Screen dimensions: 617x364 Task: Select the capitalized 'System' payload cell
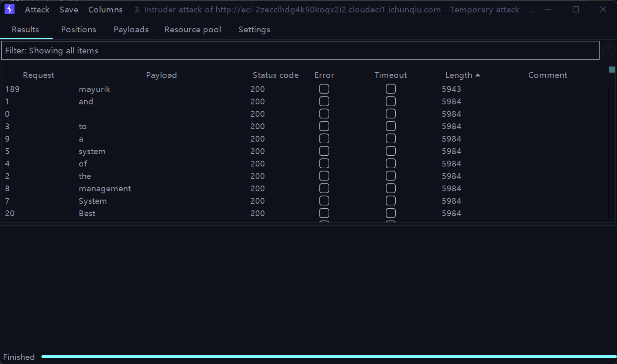pyautogui.click(x=93, y=201)
